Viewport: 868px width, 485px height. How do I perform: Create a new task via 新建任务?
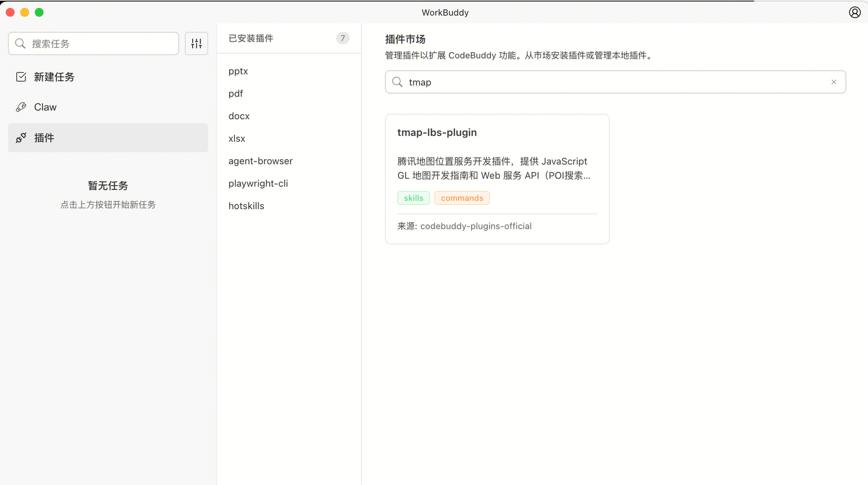point(54,77)
